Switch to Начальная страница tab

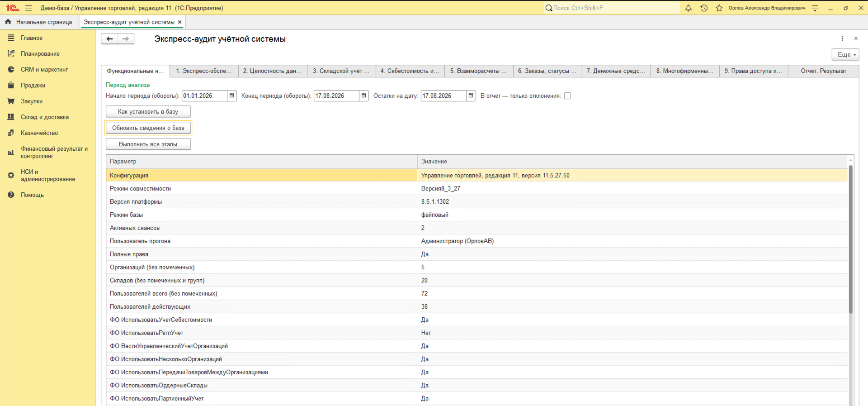(39, 22)
